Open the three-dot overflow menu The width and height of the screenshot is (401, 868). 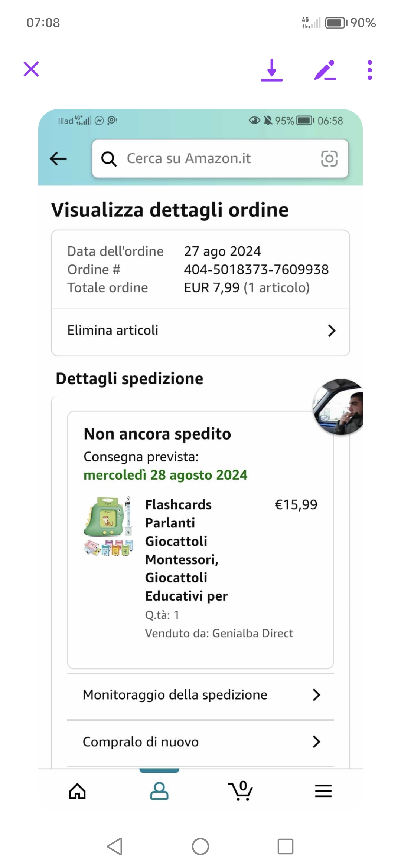369,70
